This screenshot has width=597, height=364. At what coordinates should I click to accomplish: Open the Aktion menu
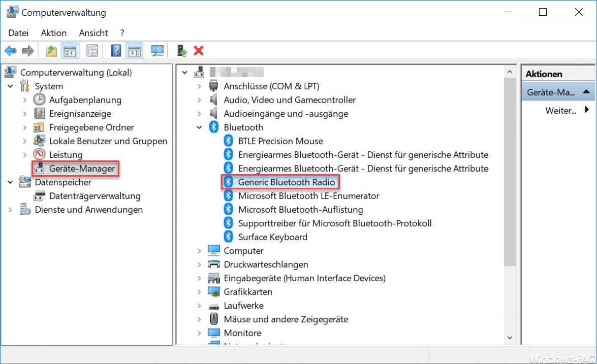coord(54,33)
